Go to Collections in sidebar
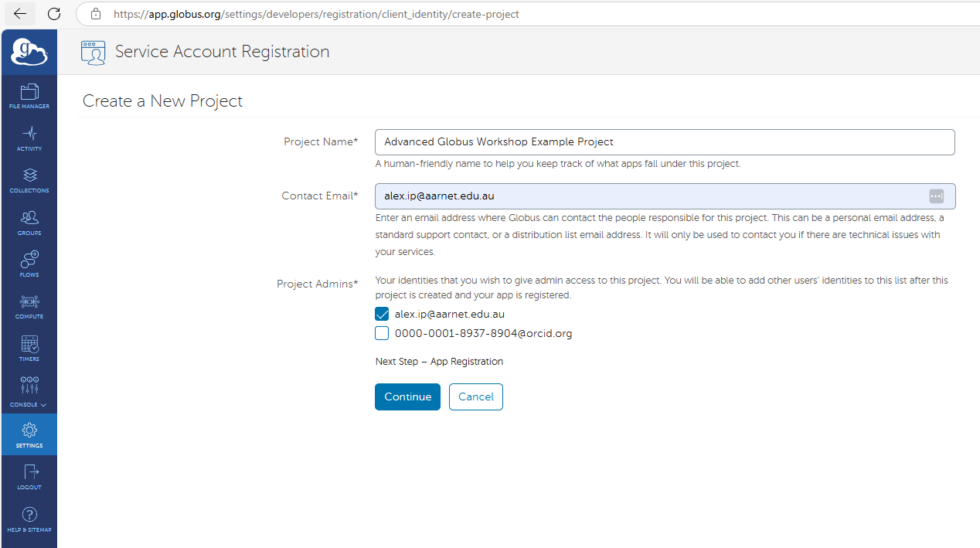 tap(29, 179)
